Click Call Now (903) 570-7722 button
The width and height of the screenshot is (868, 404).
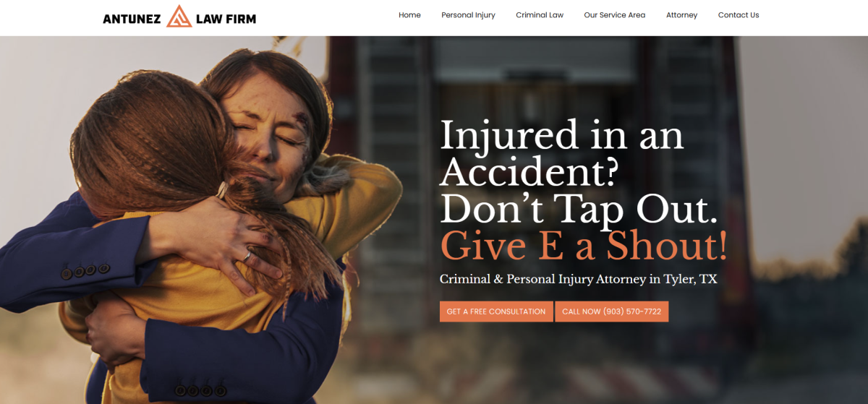[612, 311]
